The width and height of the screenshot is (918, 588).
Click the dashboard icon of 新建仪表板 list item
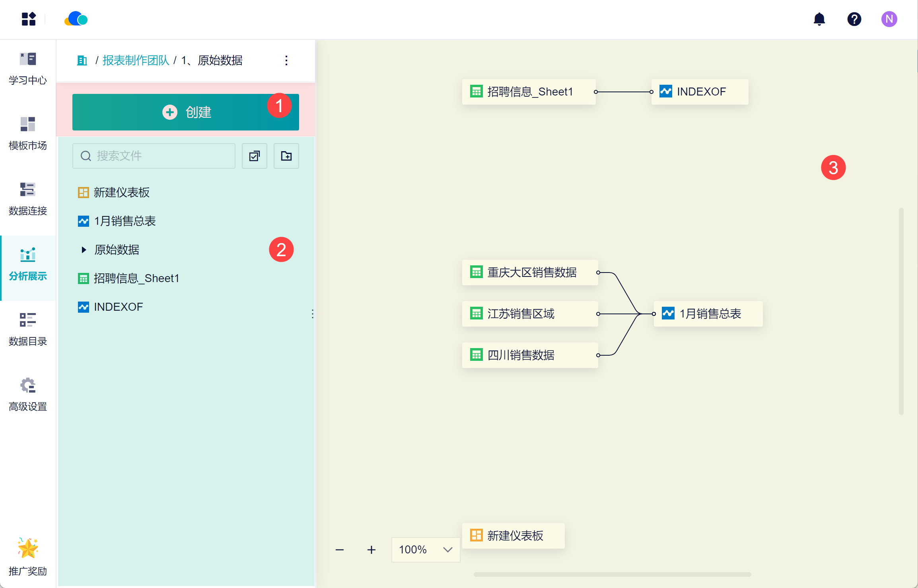tap(84, 193)
